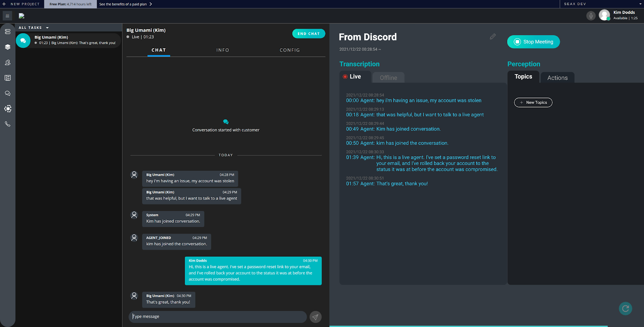644x327 pixels.
Task: Click Kim Dodds Available status text
Action: pos(625,18)
